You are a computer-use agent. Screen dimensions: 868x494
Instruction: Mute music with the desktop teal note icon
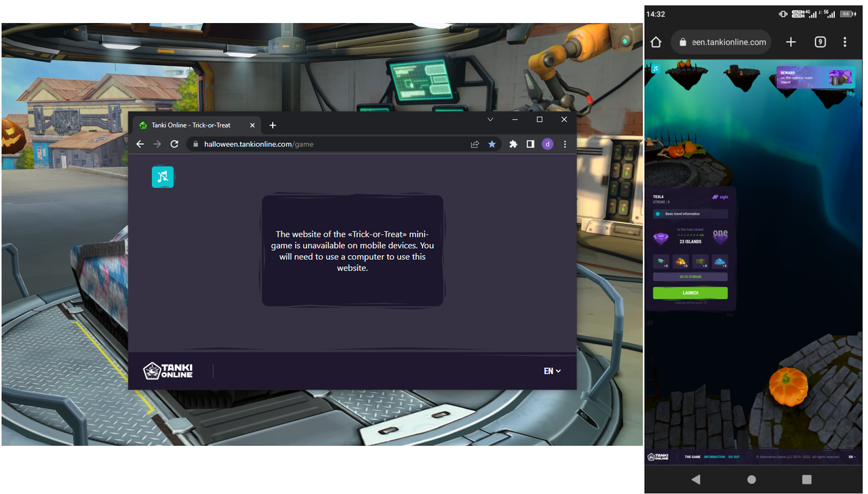click(163, 177)
